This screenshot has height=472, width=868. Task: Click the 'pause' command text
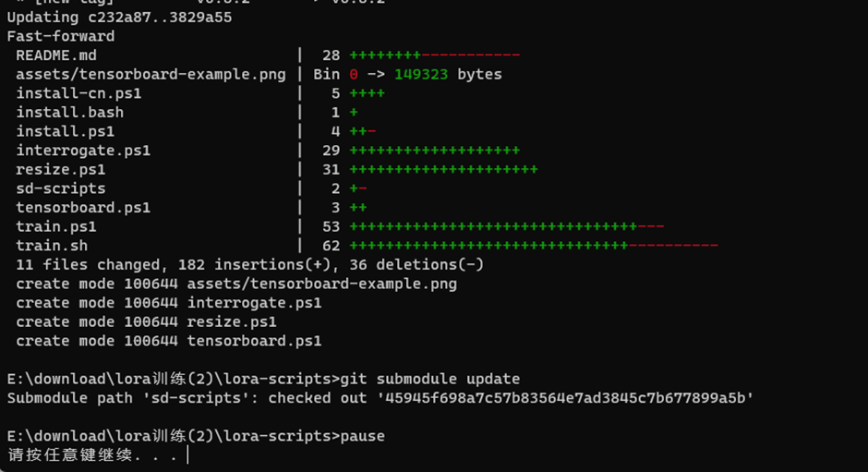coord(362,436)
